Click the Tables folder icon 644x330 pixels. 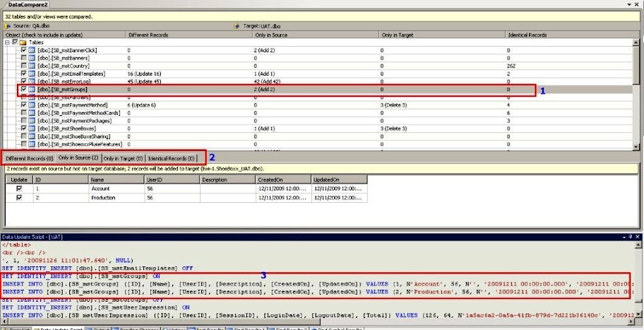coord(23,42)
